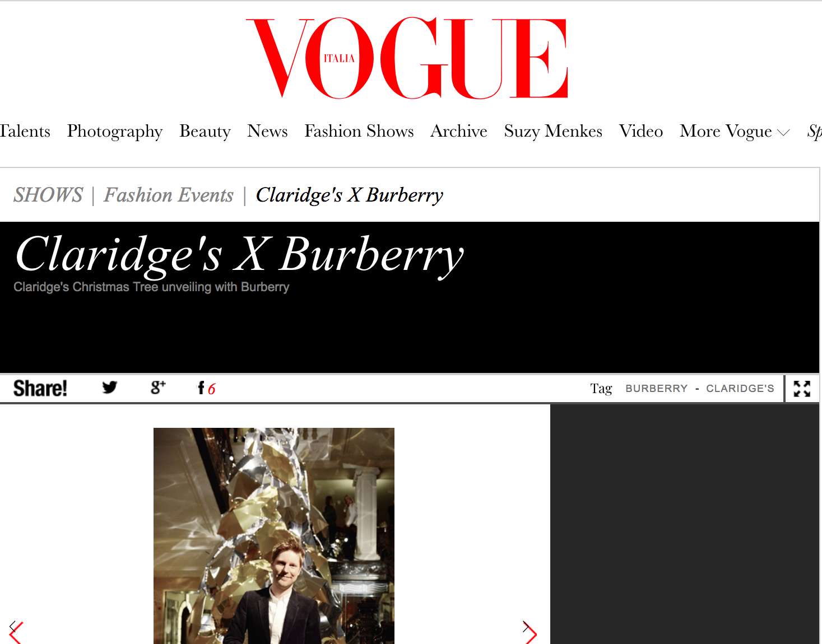822x644 pixels.
Task: Open the Photography menu item
Action: [115, 131]
